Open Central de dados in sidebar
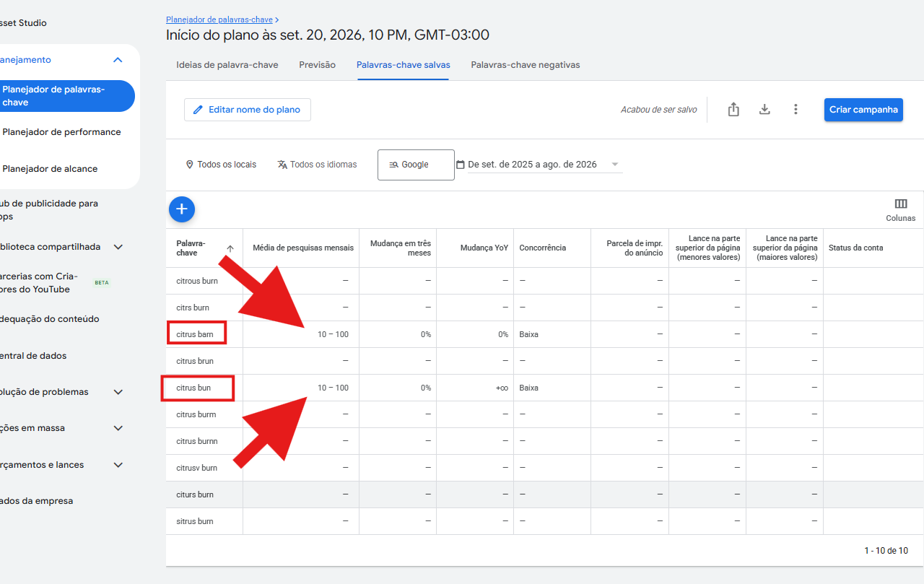Viewport: 924px width, 584px height. tap(33, 356)
